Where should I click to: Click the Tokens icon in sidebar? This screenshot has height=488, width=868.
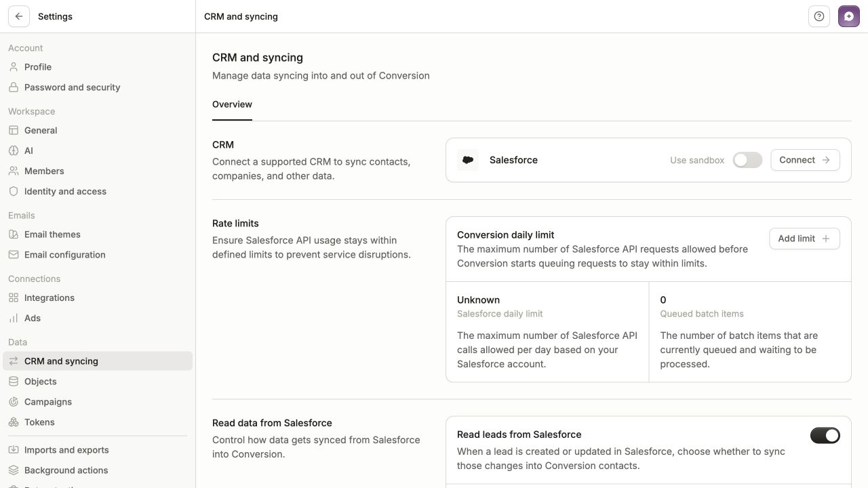click(x=14, y=422)
